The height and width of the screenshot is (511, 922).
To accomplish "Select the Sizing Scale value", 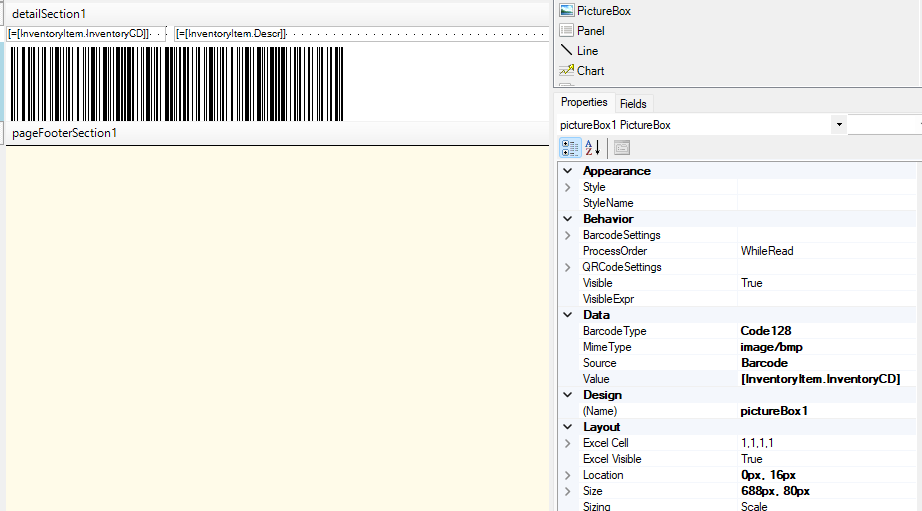I will click(826, 506).
